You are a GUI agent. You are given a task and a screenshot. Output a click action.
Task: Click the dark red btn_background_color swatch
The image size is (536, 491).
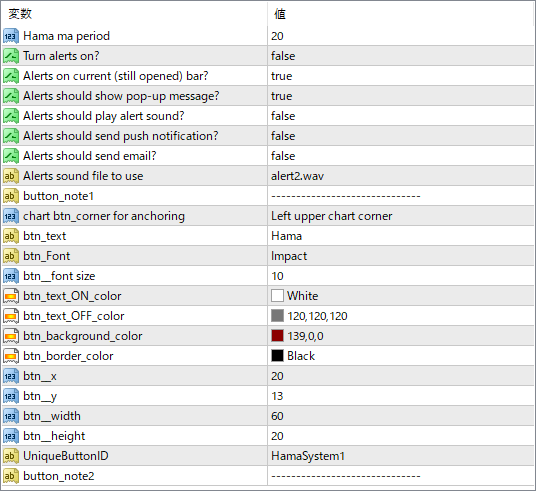coord(277,336)
